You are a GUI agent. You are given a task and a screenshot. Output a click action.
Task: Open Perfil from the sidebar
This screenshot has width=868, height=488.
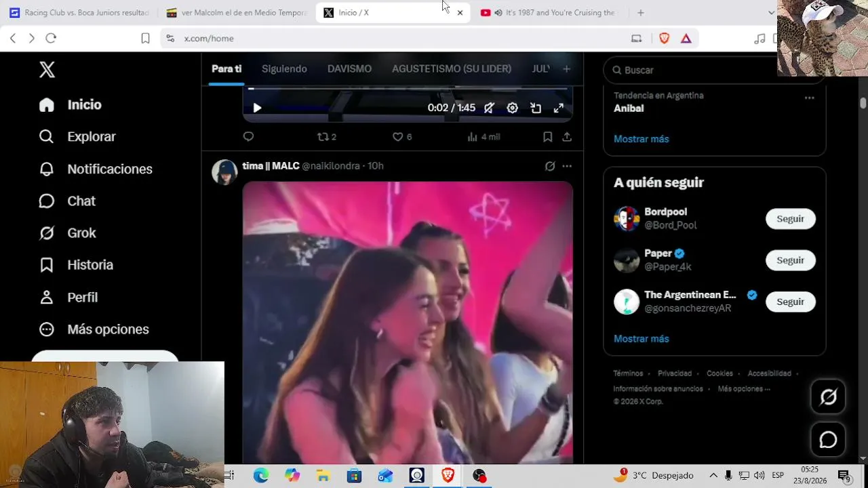tap(68, 298)
